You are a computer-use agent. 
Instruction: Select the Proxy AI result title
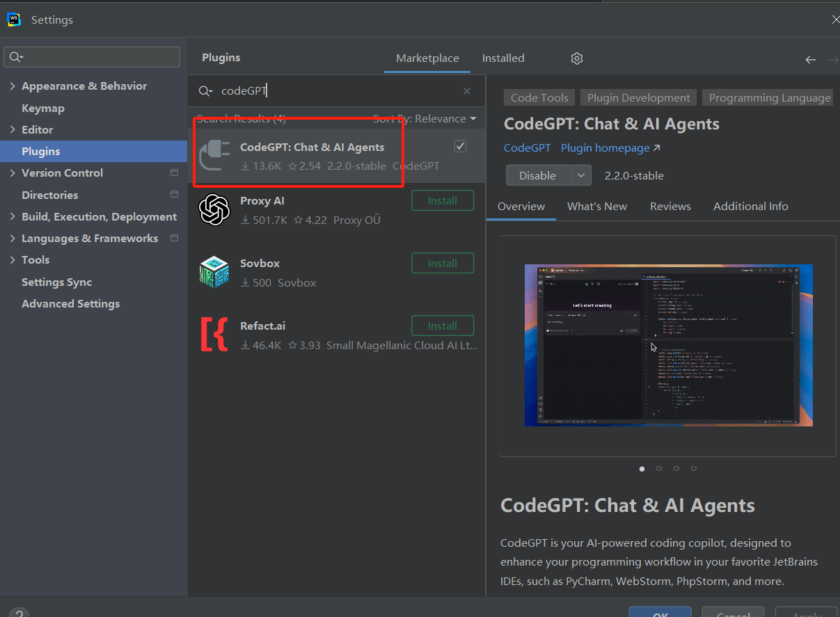(x=262, y=201)
